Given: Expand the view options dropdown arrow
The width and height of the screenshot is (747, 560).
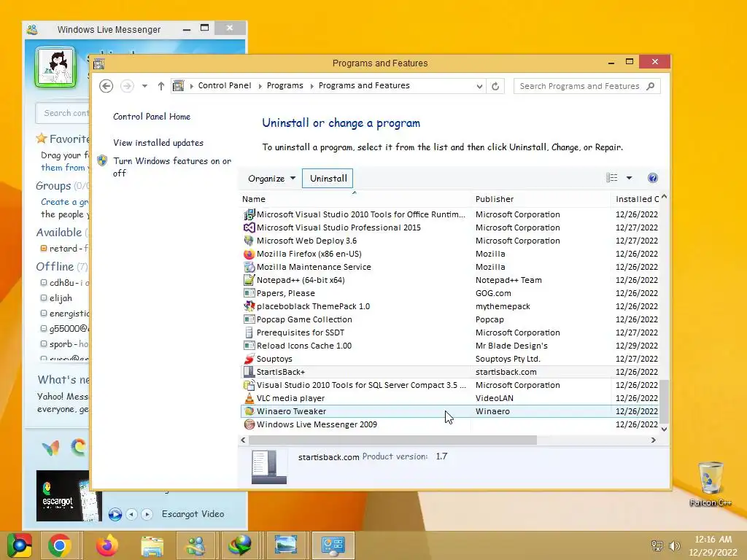Looking at the screenshot, I should pyautogui.click(x=629, y=178).
